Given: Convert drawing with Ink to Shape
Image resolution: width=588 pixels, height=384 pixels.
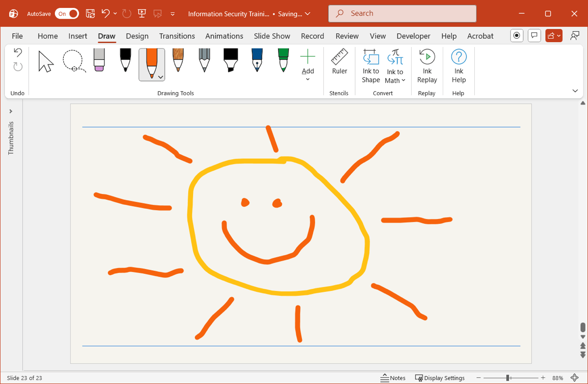Looking at the screenshot, I should click(371, 66).
